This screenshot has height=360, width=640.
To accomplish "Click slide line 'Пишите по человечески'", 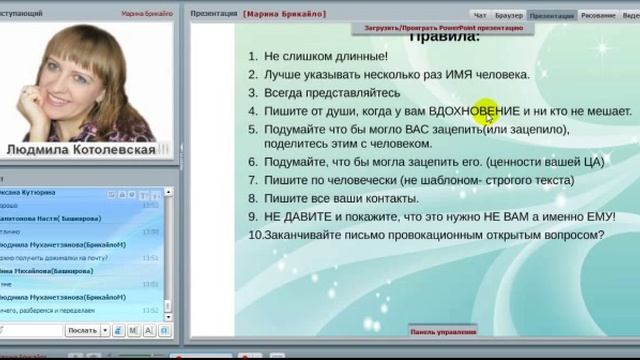I will (419, 180).
